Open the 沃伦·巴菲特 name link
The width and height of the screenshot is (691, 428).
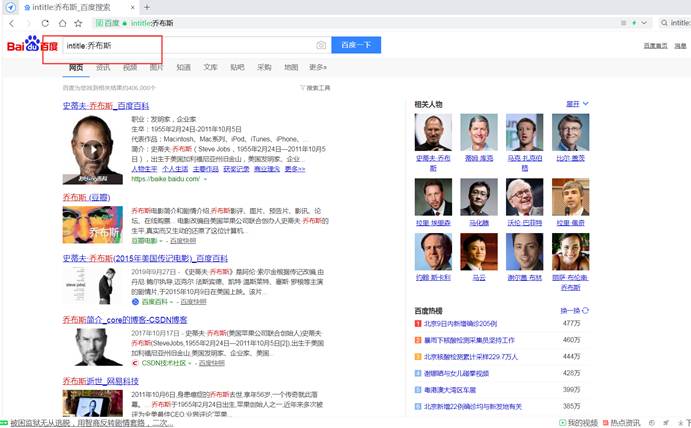(x=525, y=223)
